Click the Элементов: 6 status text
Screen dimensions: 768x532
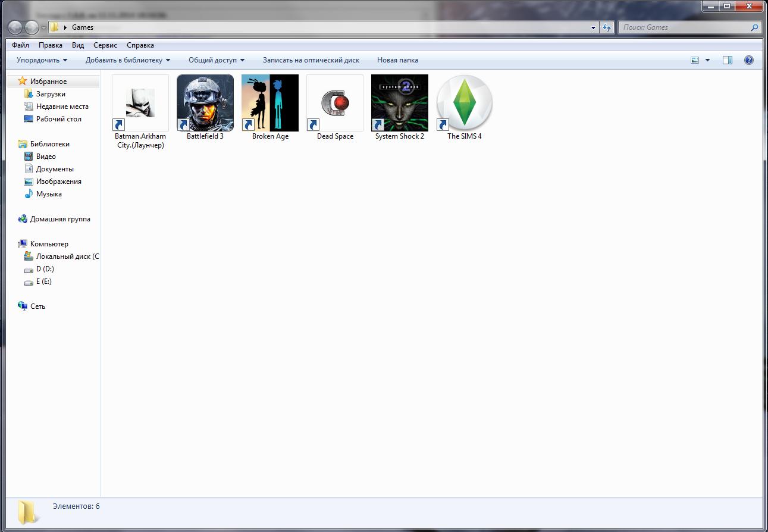coord(76,506)
